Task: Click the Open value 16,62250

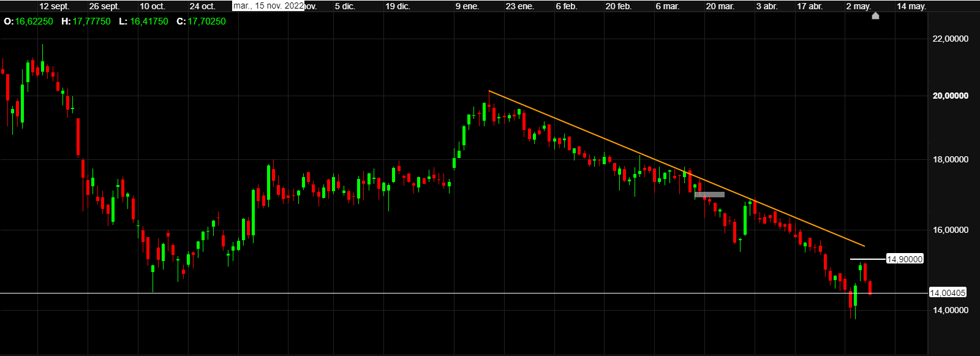Action: [34, 21]
